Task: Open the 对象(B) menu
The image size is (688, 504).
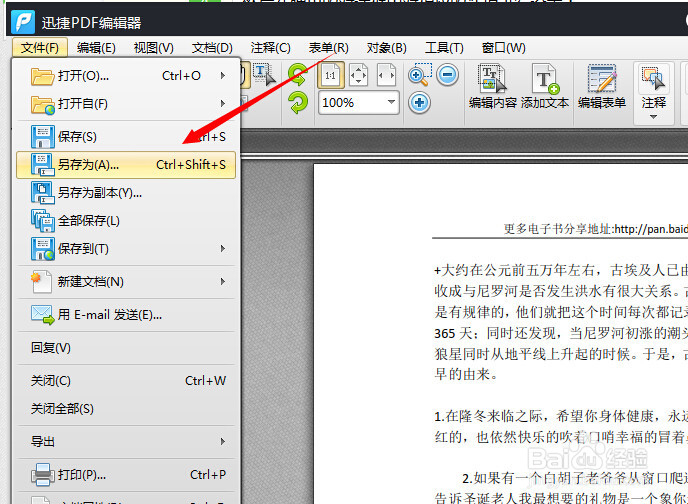Action: click(387, 47)
